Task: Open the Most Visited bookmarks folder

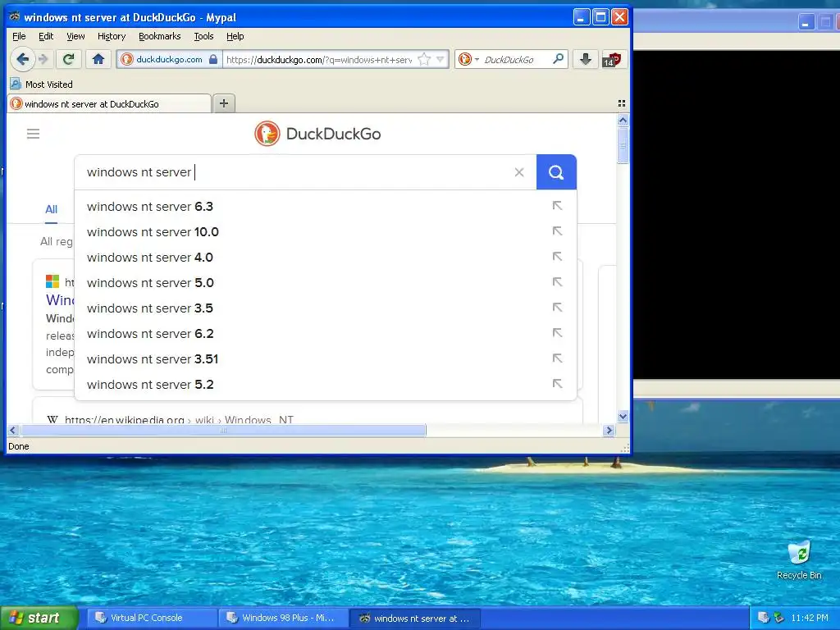Action: click(41, 84)
